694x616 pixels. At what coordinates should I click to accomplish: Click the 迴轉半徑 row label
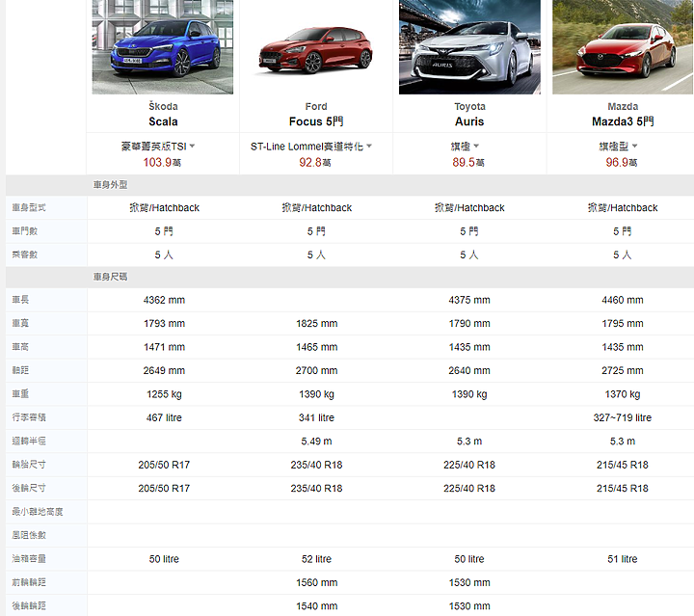pos(29,441)
